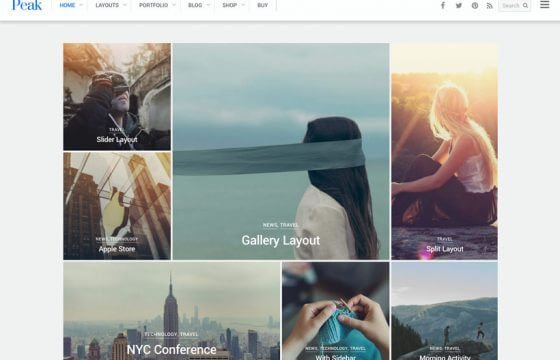Open the hamburger menu icon
The height and width of the screenshot is (360, 560).
(545, 5)
